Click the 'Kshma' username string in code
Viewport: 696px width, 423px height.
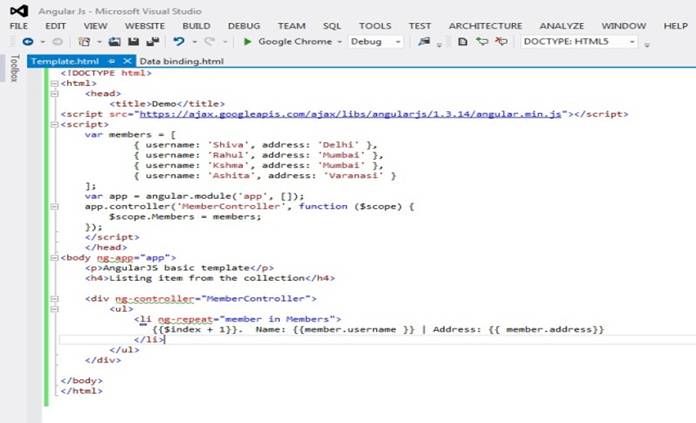[x=228, y=165]
